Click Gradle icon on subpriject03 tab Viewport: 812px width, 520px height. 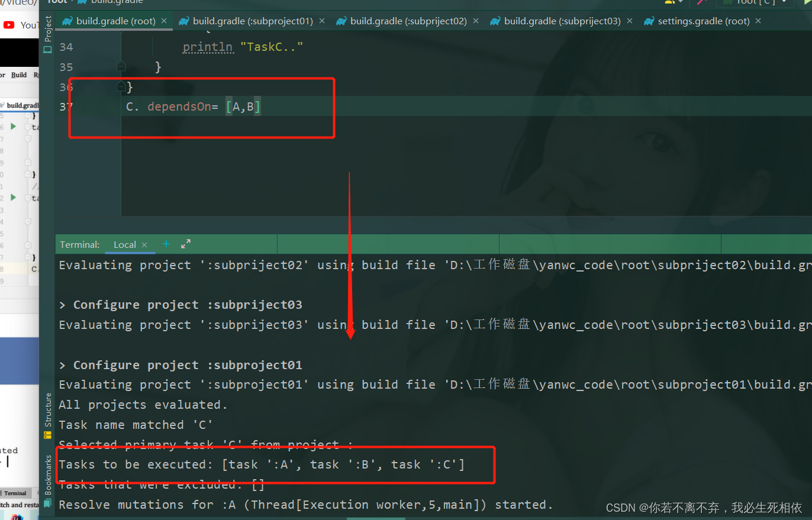(495, 21)
